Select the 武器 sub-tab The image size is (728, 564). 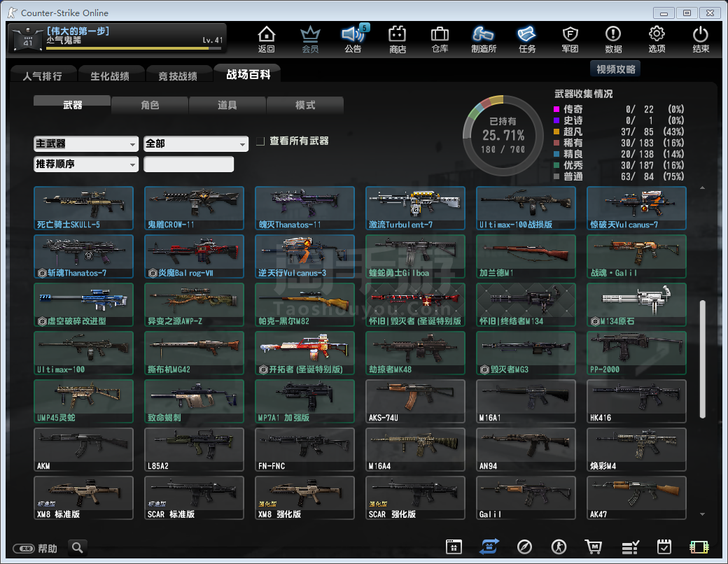click(x=72, y=104)
